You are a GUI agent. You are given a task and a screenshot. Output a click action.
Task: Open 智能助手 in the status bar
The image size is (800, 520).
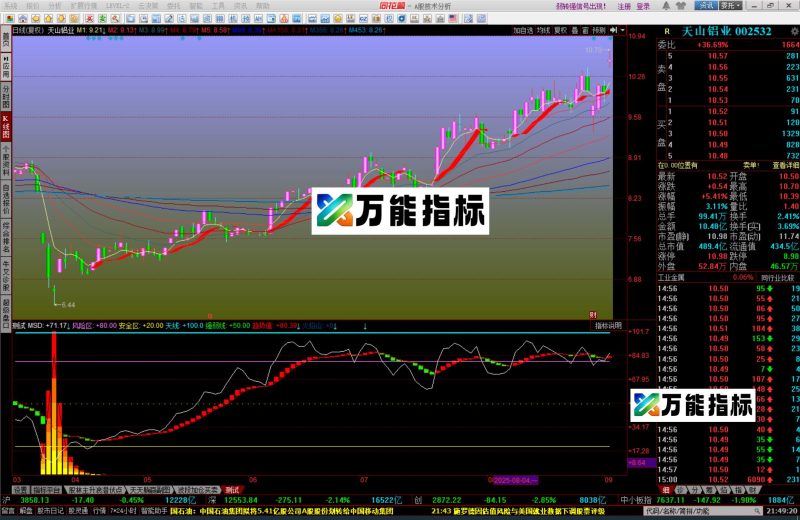coord(154,511)
